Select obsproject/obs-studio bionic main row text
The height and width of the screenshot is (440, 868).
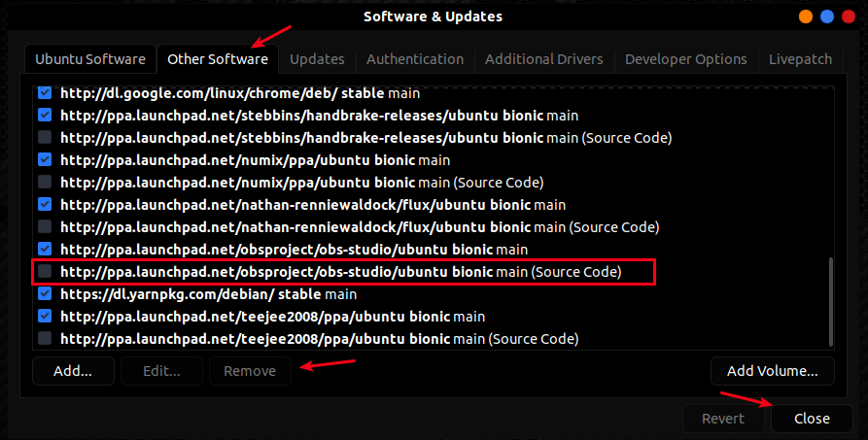click(x=294, y=250)
